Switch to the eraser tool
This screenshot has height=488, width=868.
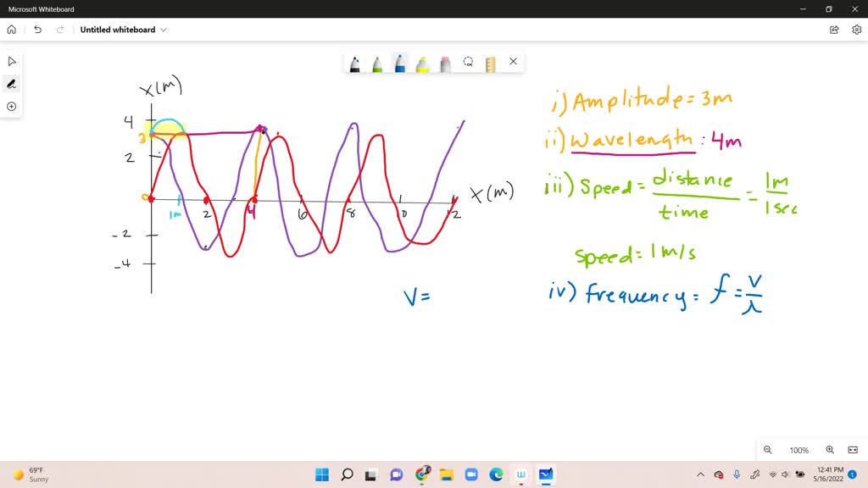point(444,62)
